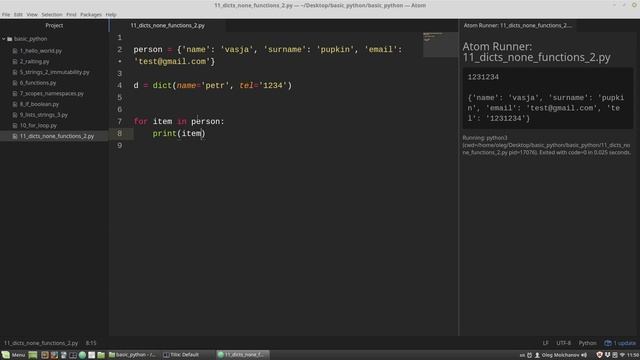Screen dimensions: 640x360
Task: Click line number 9 in gutter
Action: point(120,145)
